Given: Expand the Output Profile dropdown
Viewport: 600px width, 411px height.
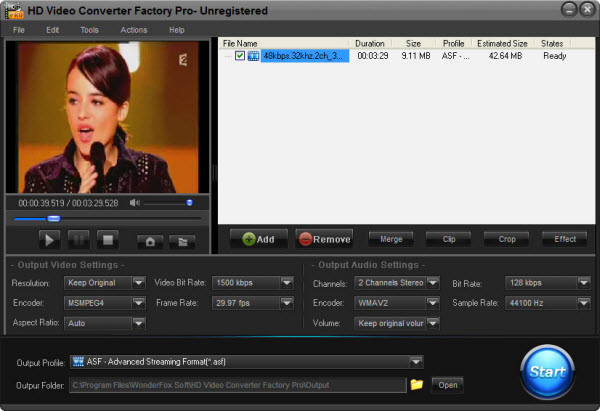Looking at the screenshot, I should click(415, 362).
